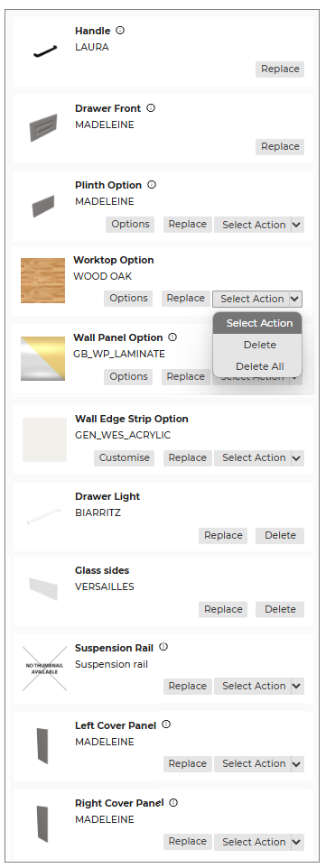Select the LAURA handle thumbnail
Screen dimensions: 326x868
(45, 52)
